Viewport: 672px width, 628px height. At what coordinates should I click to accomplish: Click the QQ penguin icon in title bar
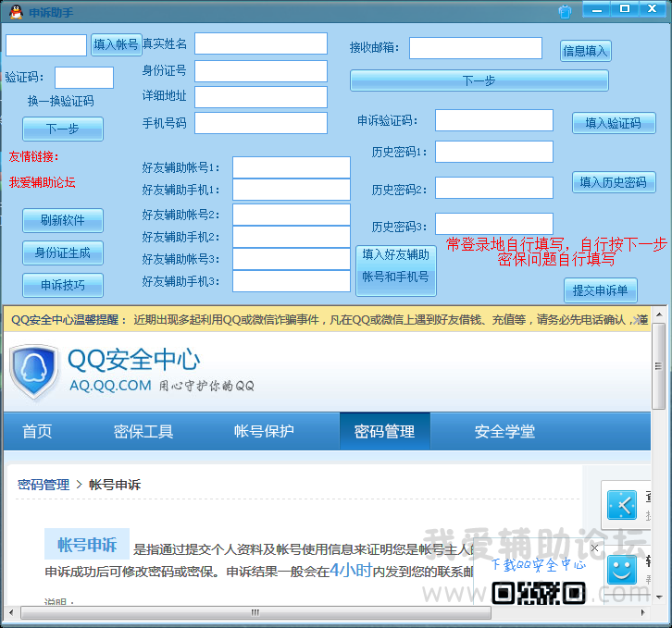(17, 12)
